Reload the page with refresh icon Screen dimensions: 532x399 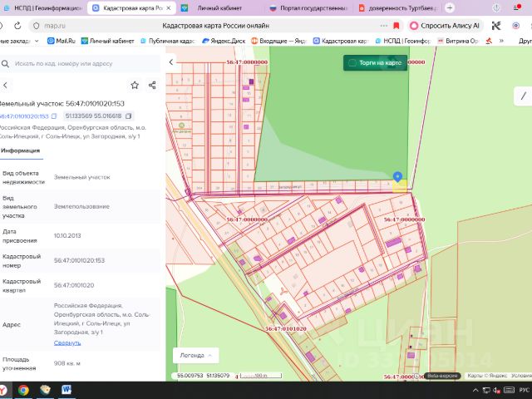[17, 26]
